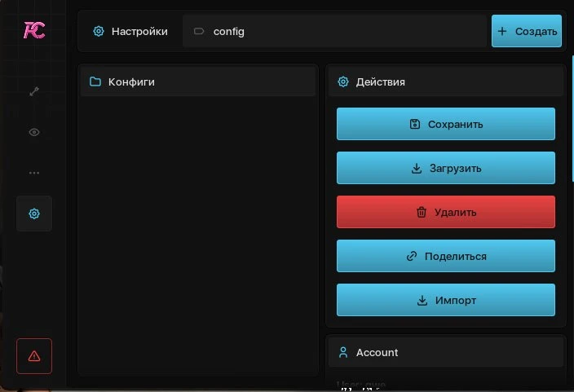Screen dimensions: 574x392
Task: Click the Поделиться button
Action: pos(446,256)
